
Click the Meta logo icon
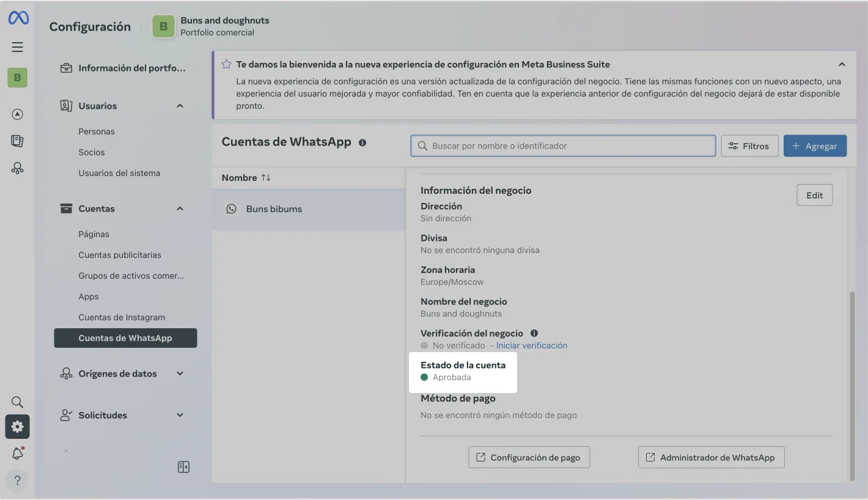(18, 18)
